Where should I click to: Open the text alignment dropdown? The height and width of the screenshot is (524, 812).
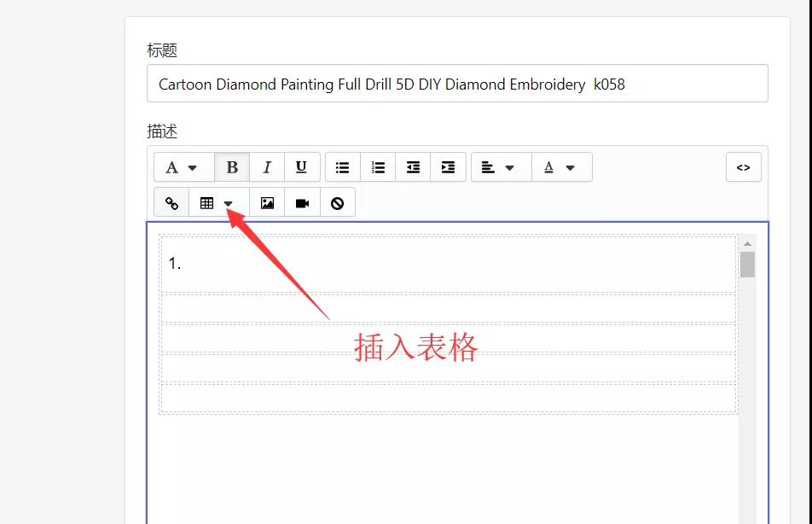pyautogui.click(x=500, y=167)
